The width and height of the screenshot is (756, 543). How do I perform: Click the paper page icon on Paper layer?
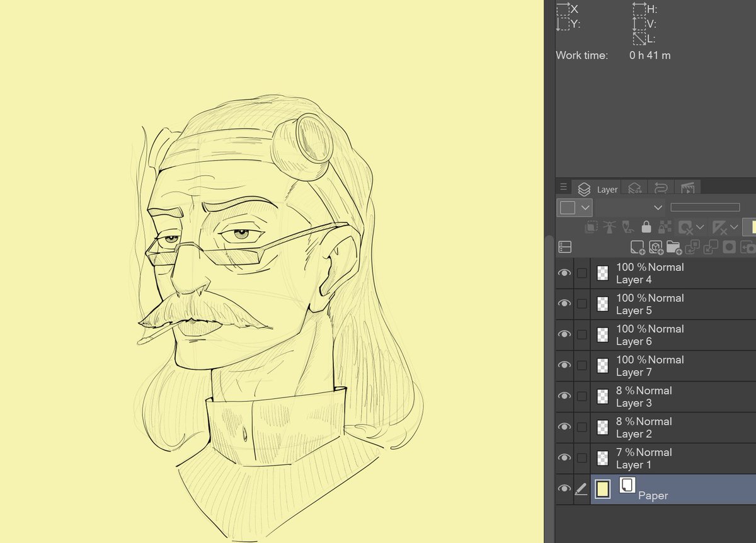pos(627,485)
